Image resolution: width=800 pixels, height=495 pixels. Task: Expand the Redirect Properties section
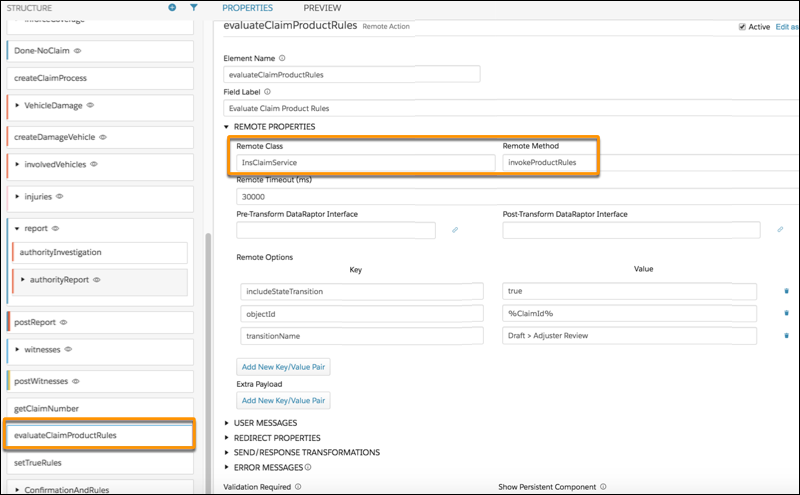click(x=227, y=438)
